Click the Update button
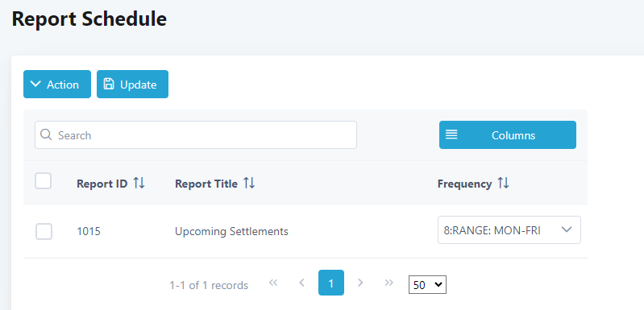 (132, 84)
